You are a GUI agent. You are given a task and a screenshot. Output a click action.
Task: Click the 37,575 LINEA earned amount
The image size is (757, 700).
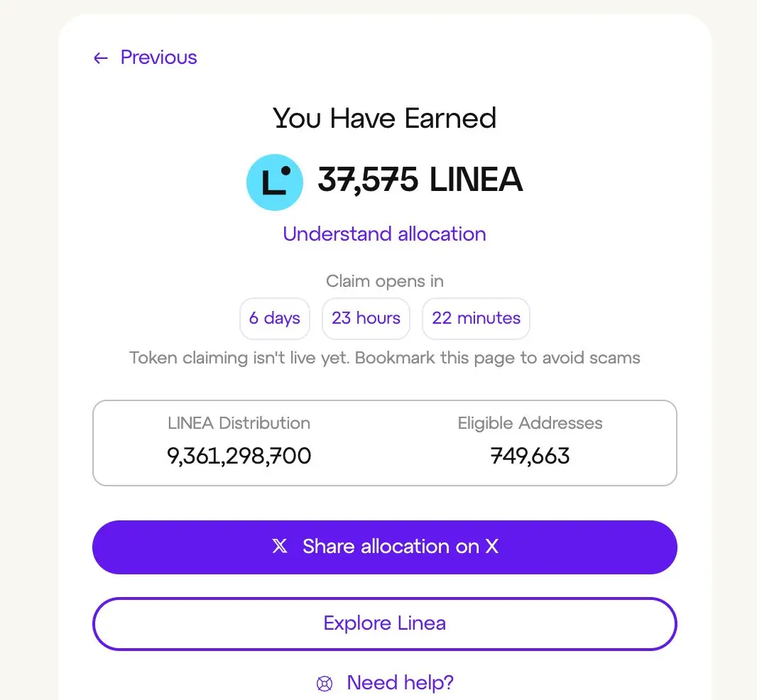pyautogui.click(x=420, y=179)
